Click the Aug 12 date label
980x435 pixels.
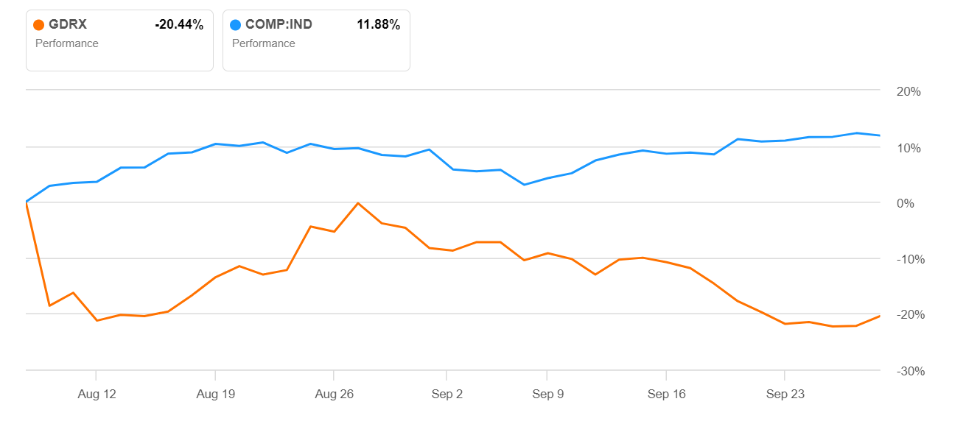(97, 395)
